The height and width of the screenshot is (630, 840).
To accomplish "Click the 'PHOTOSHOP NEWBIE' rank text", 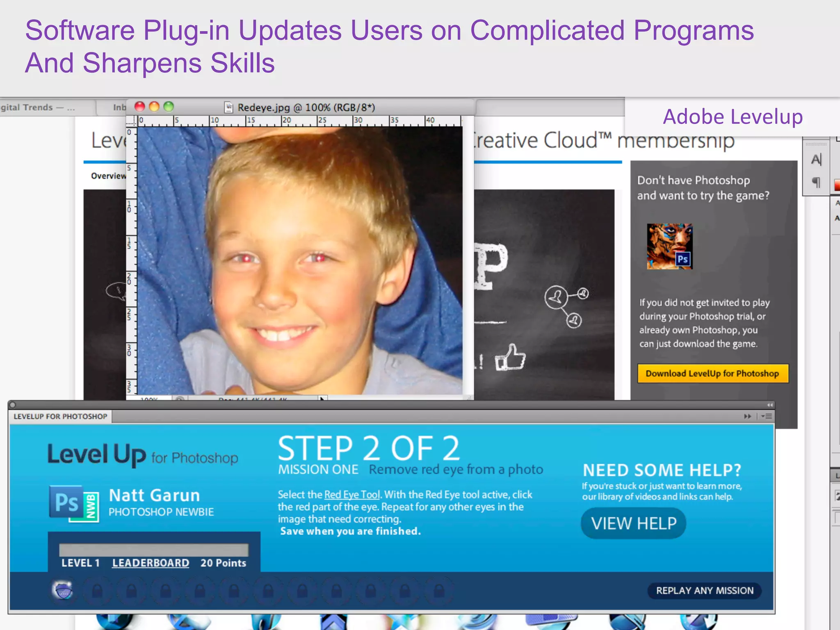I will [x=161, y=512].
